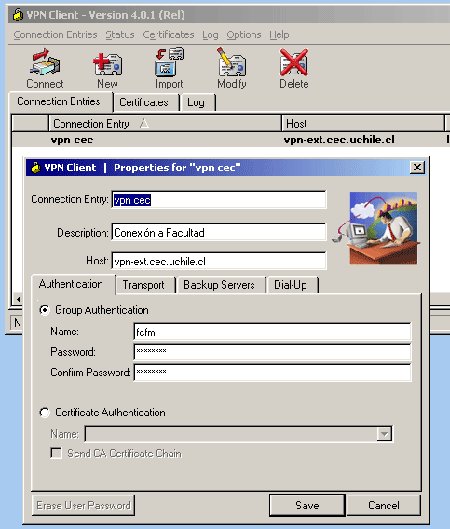Click the padlock icon in main title bar
450x529 pixels.
[18, 15]
